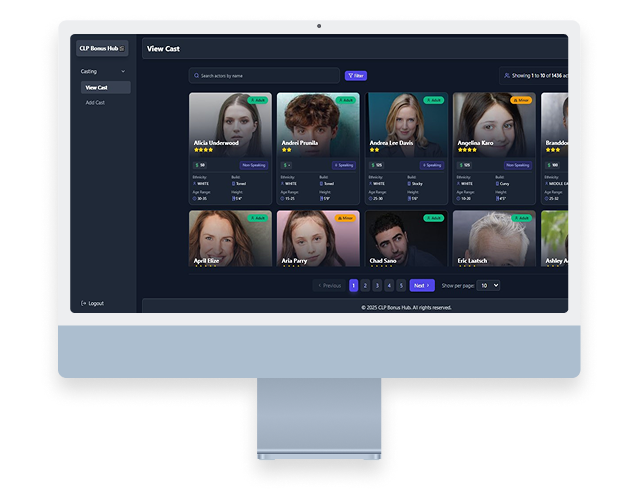This screenshot has width=640, height=493.
Task: Open the Show per page dropdown
Action: [x=488, y=285]
